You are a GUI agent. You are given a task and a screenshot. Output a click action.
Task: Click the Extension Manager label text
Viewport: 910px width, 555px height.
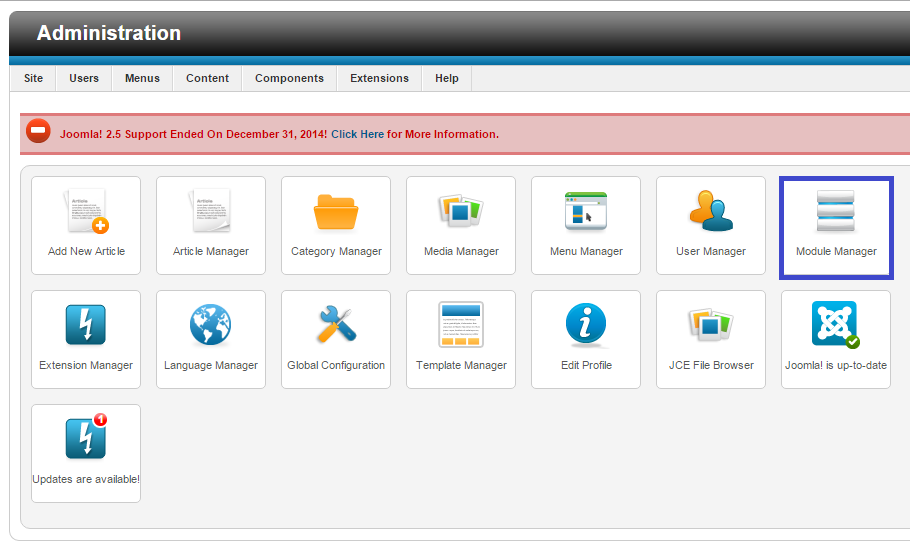click(x=86, y=365)
